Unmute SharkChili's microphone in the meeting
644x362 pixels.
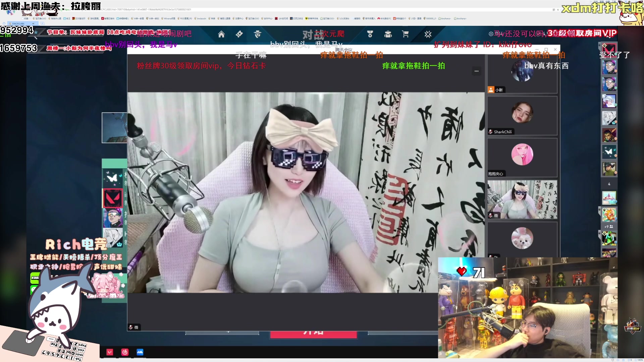click(x=490, y=132)
